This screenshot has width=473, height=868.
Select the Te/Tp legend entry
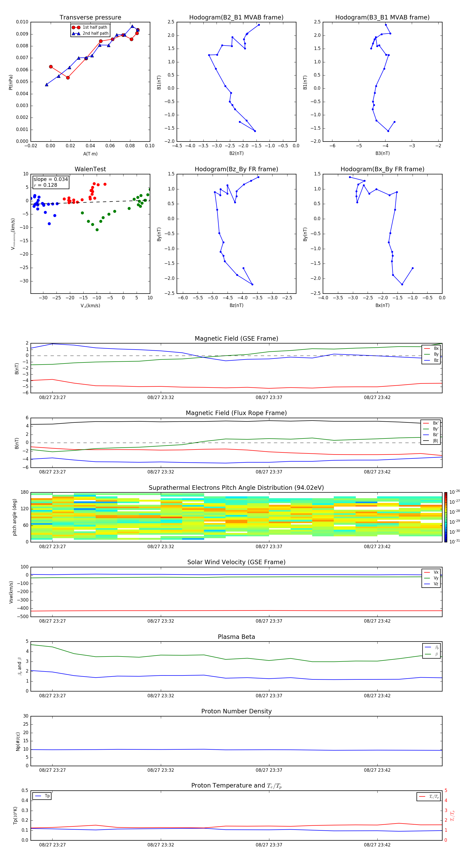coord(429,796)
